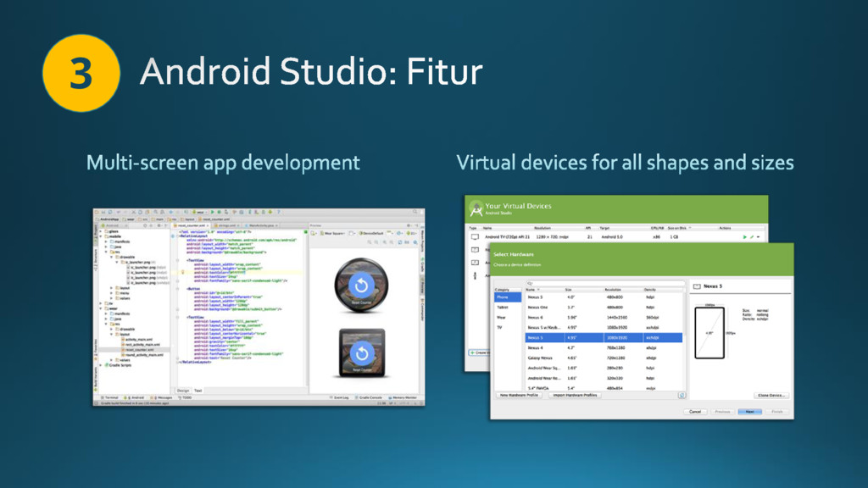Click the green Run icon in IDE toolbar

pos(212,212)
